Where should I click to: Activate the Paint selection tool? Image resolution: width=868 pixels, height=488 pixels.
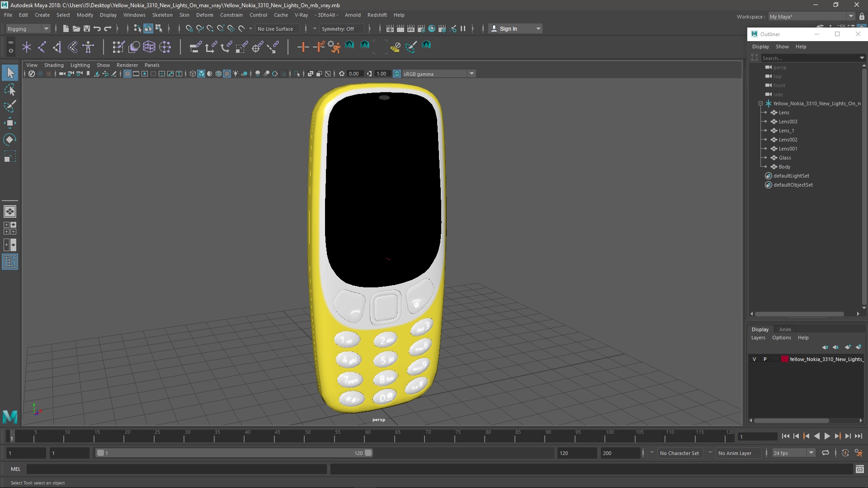point(10,107)
